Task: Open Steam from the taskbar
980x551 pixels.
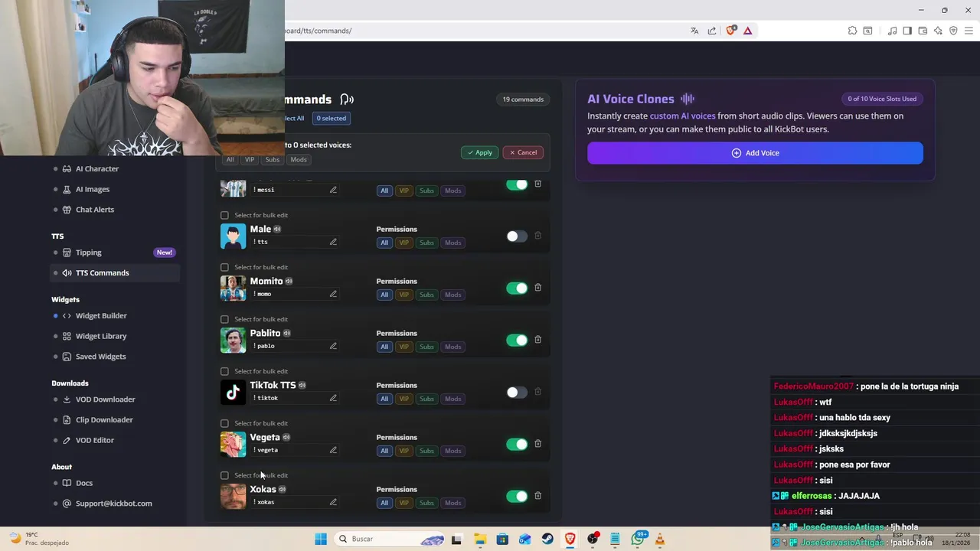Action: tap(547, 539)
